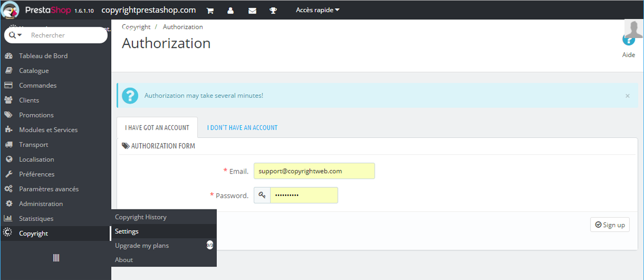This screenshot has width=644, height=280.
Task: Expand the Accès rapide dropdown
Action: [x=318, y=10]
